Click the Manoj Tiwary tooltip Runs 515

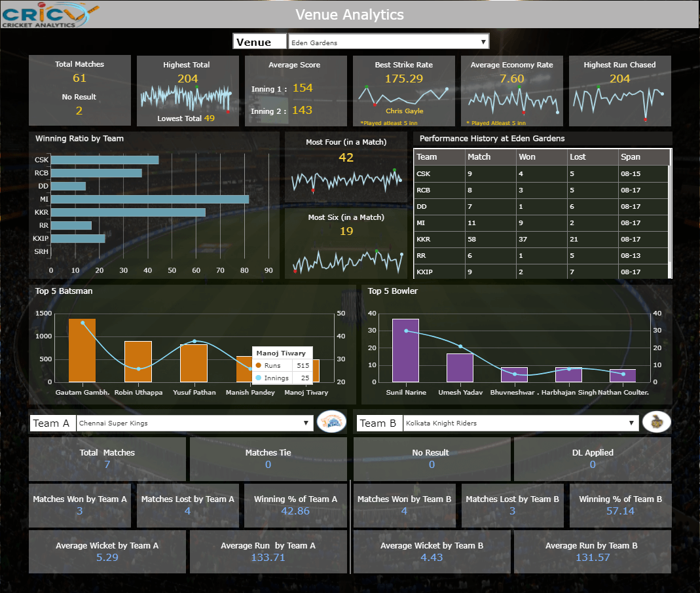click(x=282, y=365)
